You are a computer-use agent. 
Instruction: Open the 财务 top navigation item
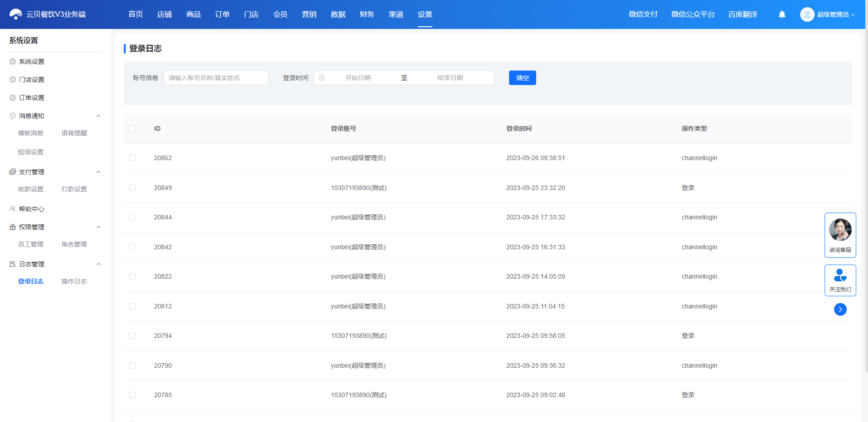pyautogui.click(x=367, y=14)
